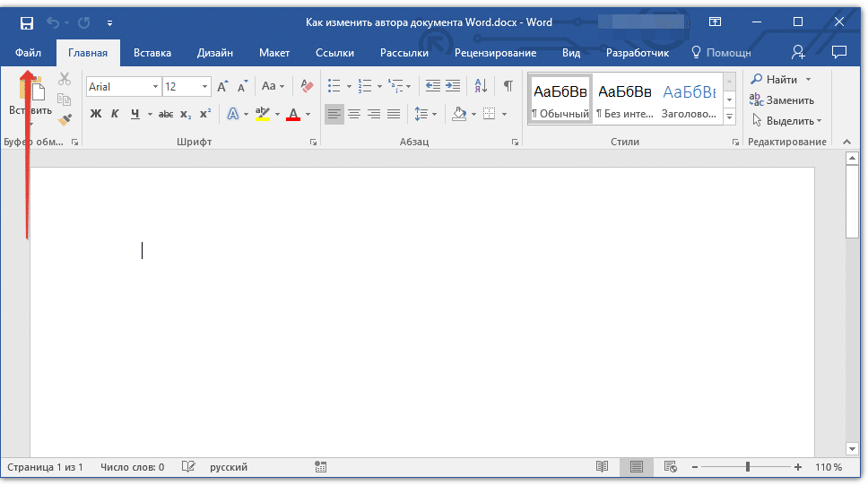Align text left
This screenshot has height=485, width=868.
pyautogui.click(x=334, y=114)
